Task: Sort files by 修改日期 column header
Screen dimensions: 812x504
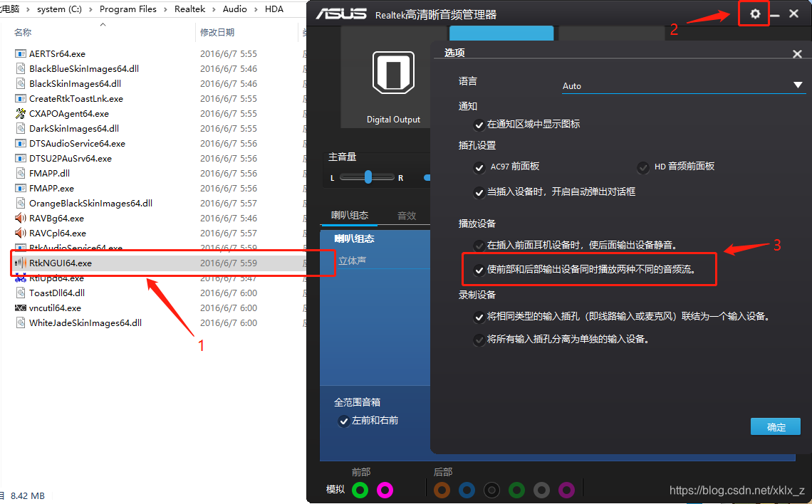Action: (217, 32)
